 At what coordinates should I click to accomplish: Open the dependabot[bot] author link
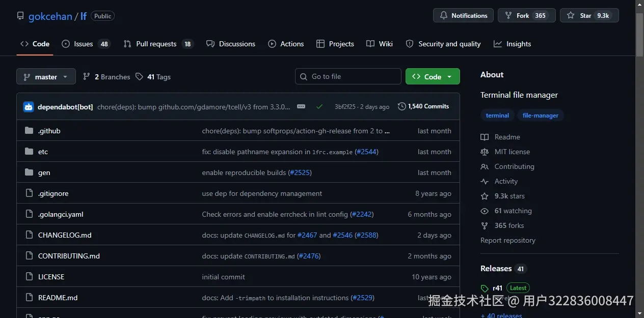(65, 107)
